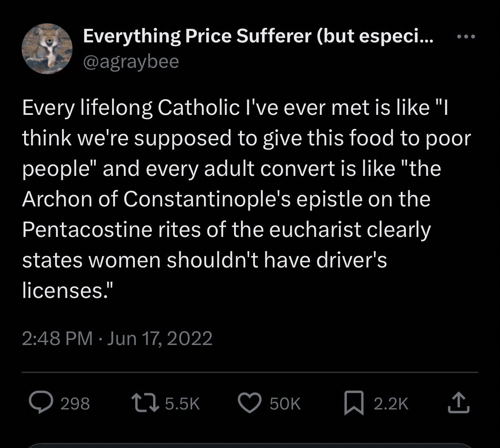Tap the share upload arrow icon
This screenshot has height=448, width=500.
458,403
